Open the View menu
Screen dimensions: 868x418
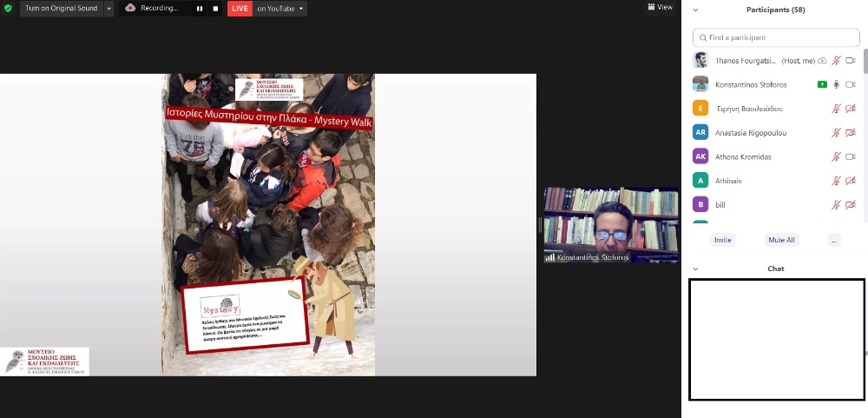point(661,7)
